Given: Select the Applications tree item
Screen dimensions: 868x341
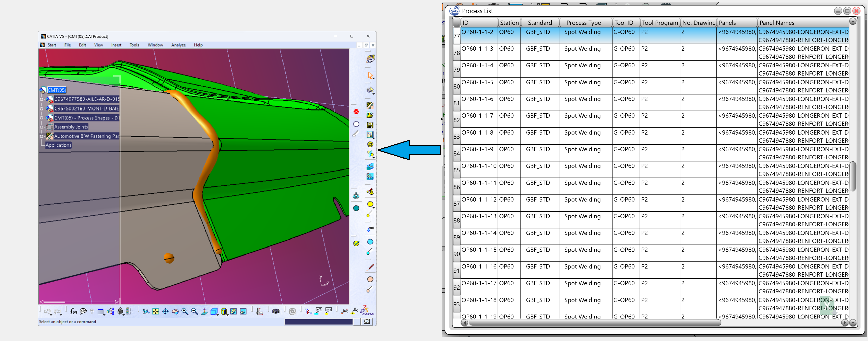Looking at the screenshot, I should [58, 145].
